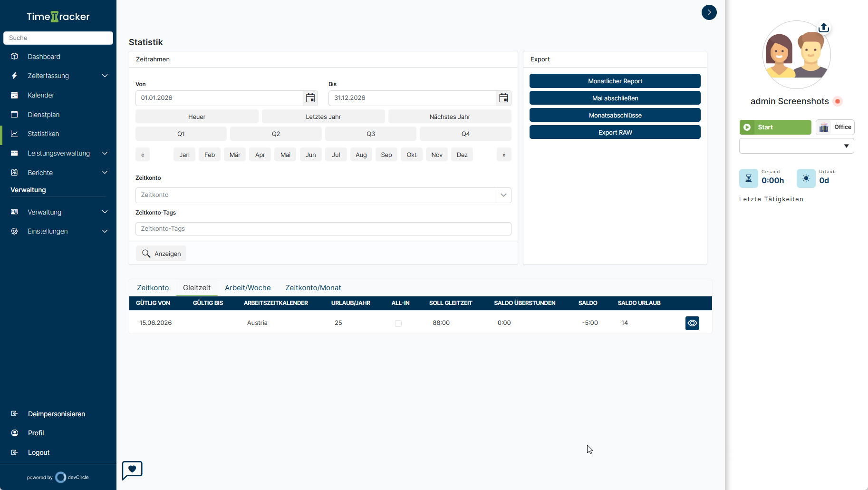This screenshot has width=868, height=490.
Task: Expand the Berichte submenu
Action: coord(105,172)
